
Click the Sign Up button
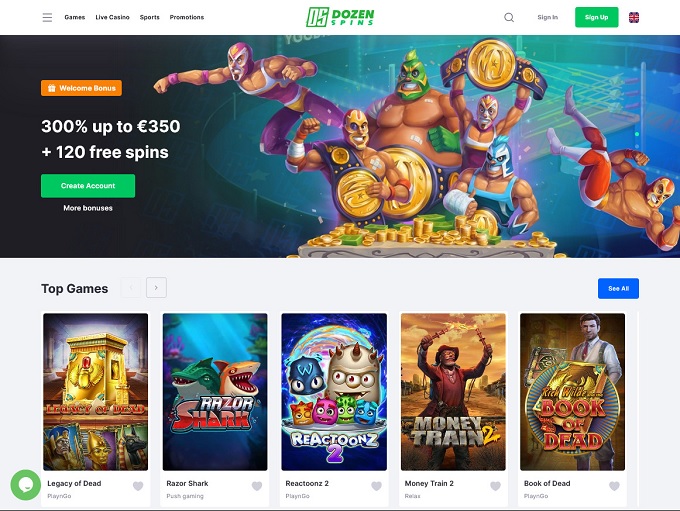(x=596, y=17)
